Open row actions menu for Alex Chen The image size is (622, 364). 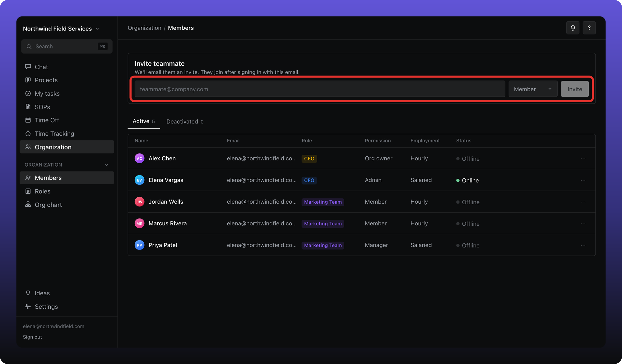point(583,159)
